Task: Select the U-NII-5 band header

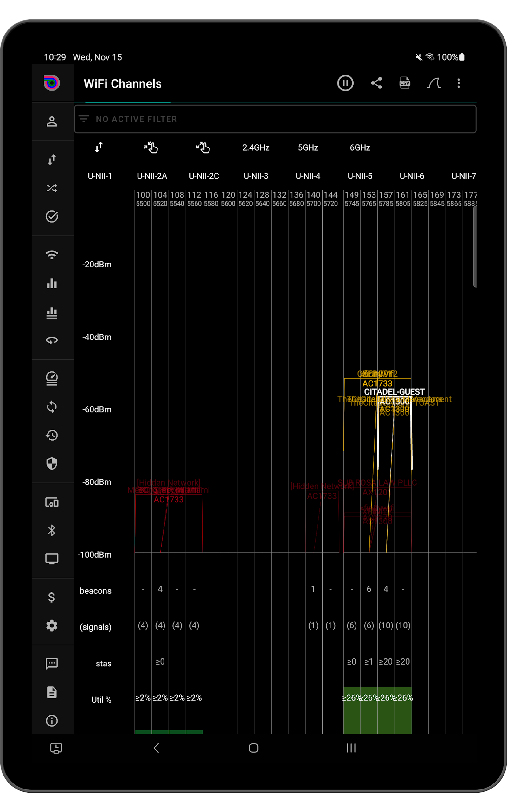Action: (x=360, y=176)
